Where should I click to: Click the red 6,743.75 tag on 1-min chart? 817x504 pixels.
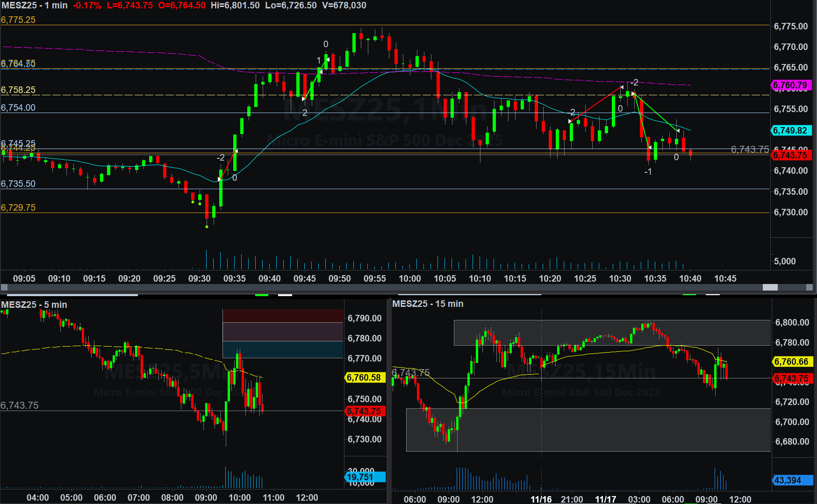pyautogui.click(x=790, y=155)
